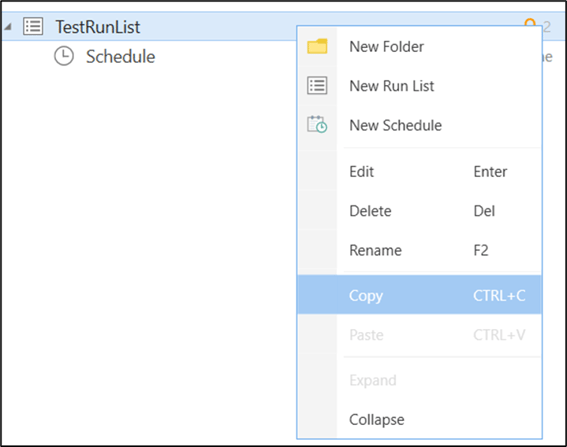Click the yellow New Folder icon

coord(317,46)
